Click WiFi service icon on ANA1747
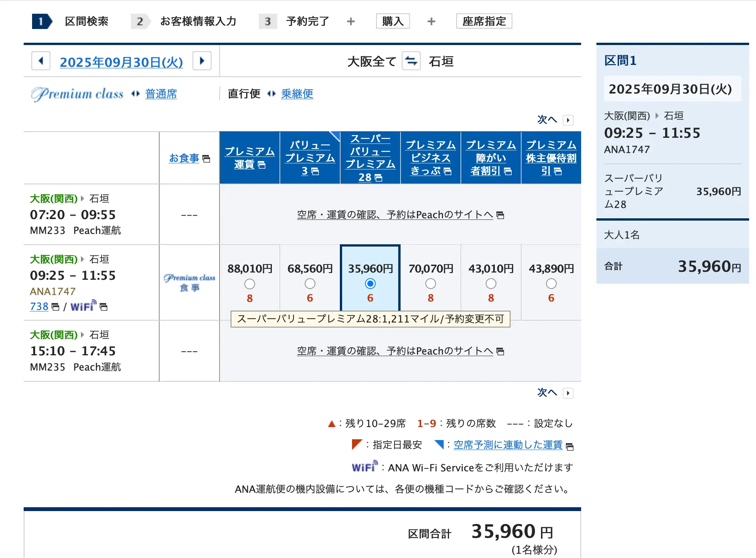 click(x=83, y=306)
